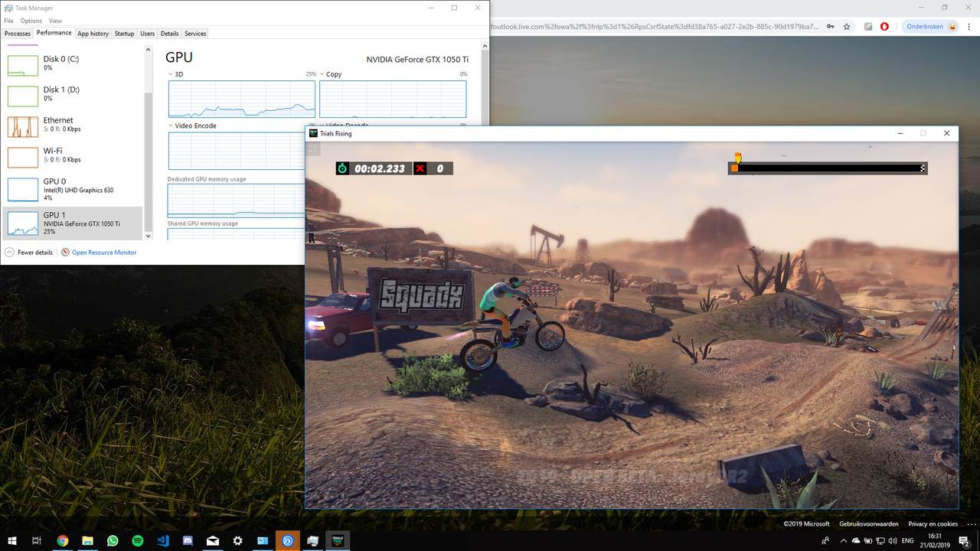
Task: Open Task Manager Options menu
Action: tap(31, 21)
